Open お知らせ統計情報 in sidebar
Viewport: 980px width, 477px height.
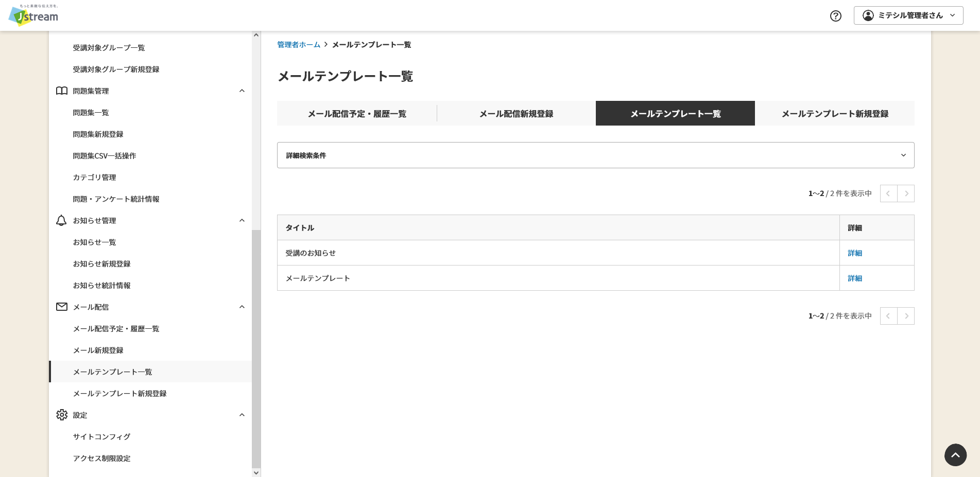pyautogui.click(x=101, y=286)
